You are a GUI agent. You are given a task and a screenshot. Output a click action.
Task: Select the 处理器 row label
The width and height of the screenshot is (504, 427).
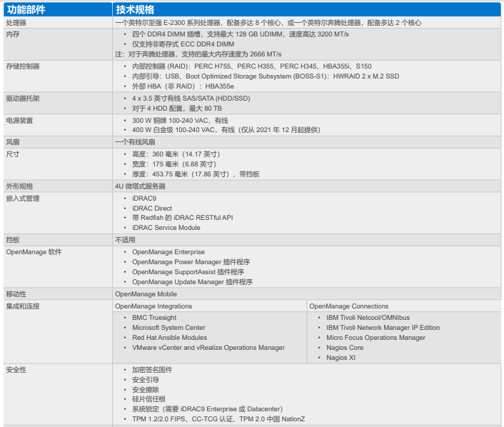tap(16, 23)
